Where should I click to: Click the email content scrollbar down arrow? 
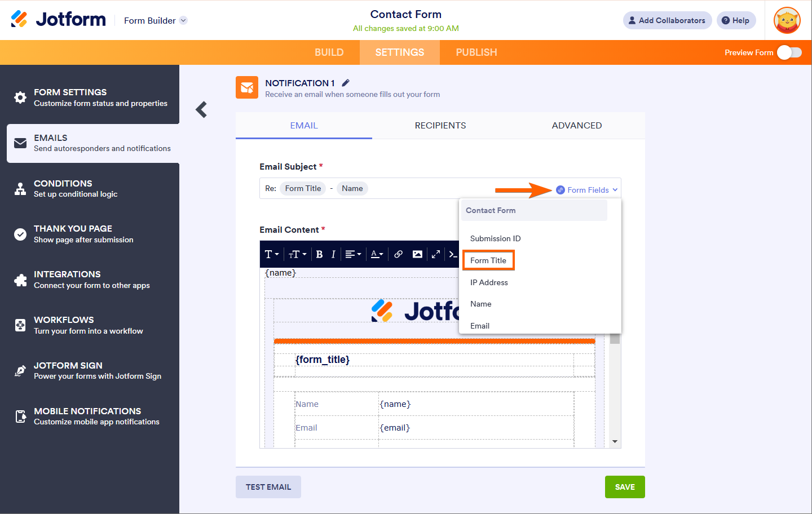click(615, 441)
